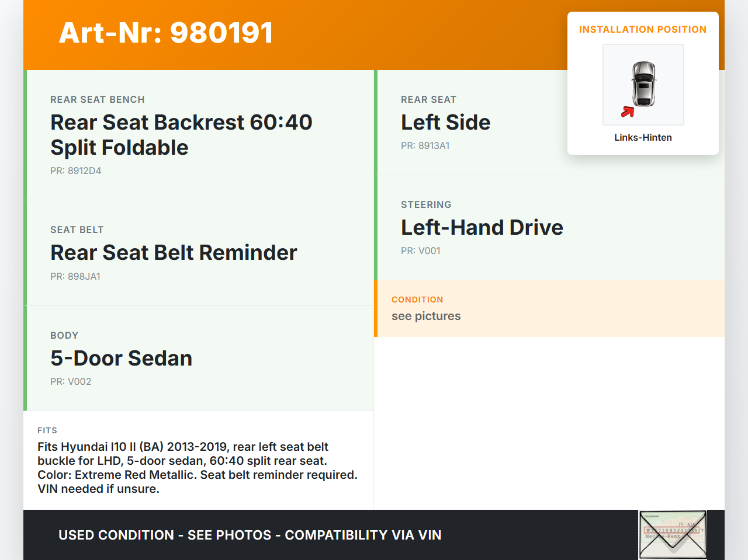This screenshot has height=560, width=748.
Task: Click the Installation Position label
Action: [x=642, y=30]
